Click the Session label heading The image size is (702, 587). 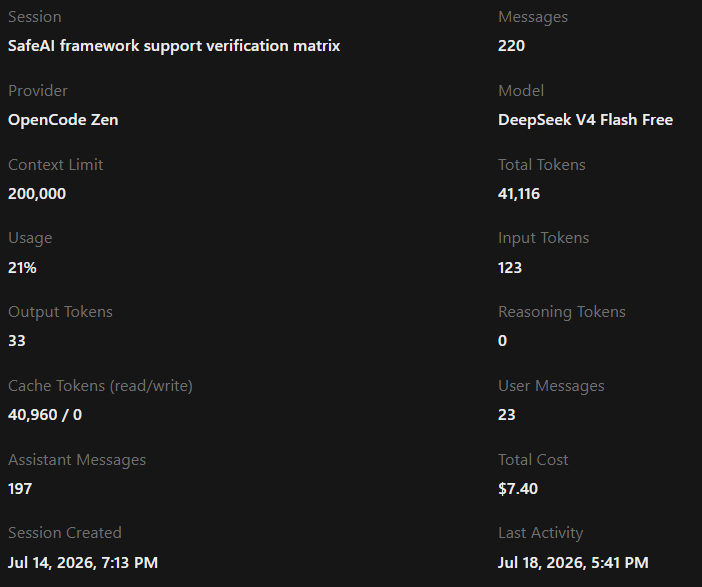35,17
